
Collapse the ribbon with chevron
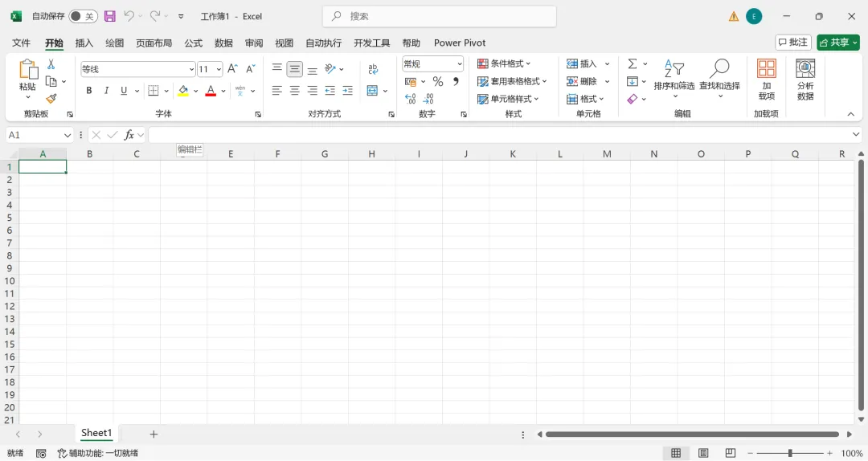pos(851,114)
